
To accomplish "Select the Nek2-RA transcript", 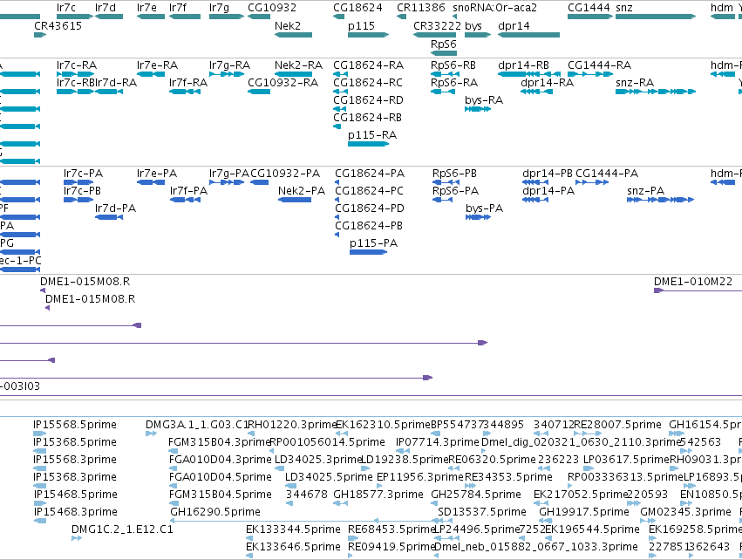I will click(293, 74).
